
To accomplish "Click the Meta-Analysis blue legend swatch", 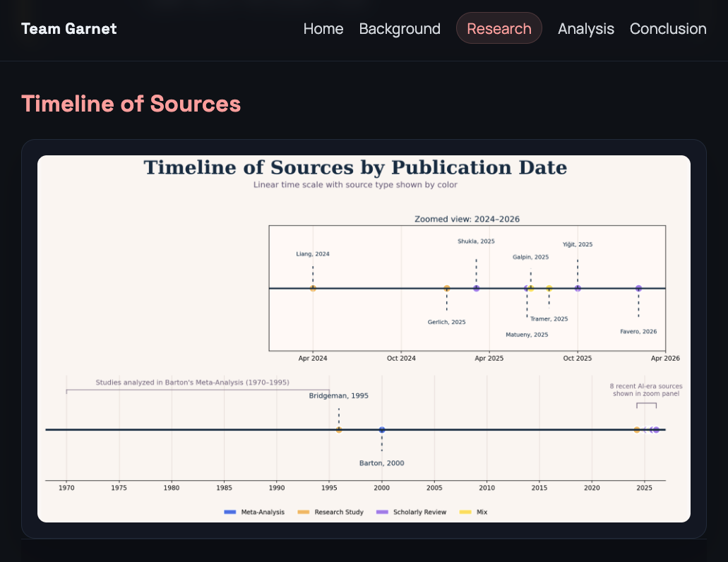I will pyautogui.click(x=229, y=512).
